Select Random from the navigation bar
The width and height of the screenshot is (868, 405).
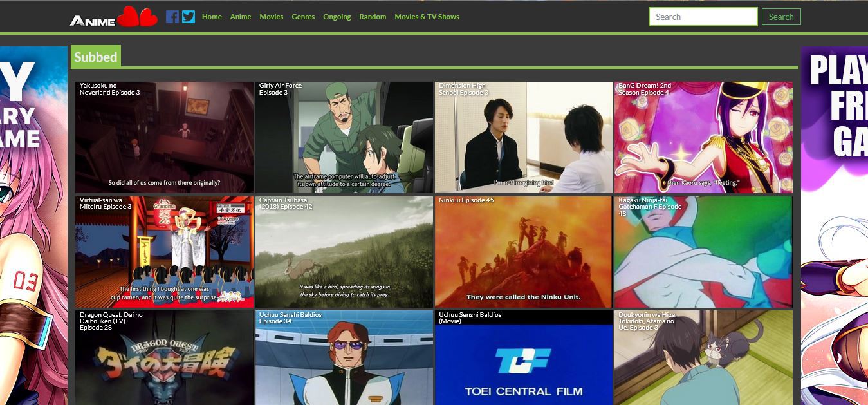click(x=373, y=17)
